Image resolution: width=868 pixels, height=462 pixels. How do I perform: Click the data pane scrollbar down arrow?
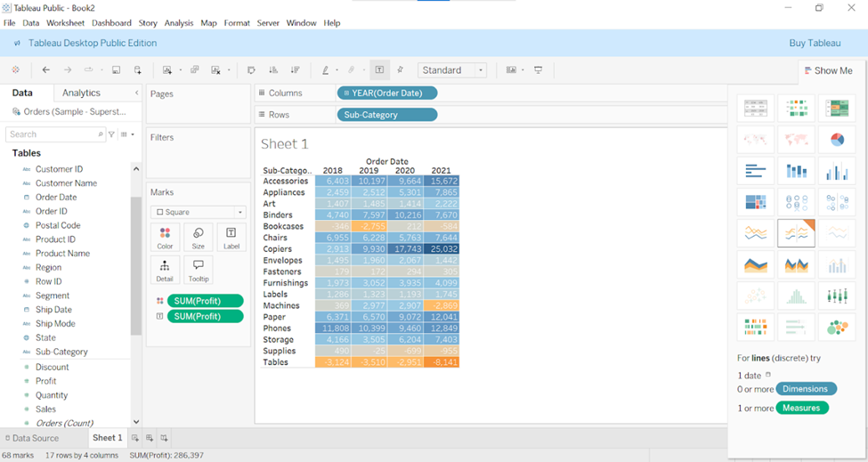[x=136, y=422]
